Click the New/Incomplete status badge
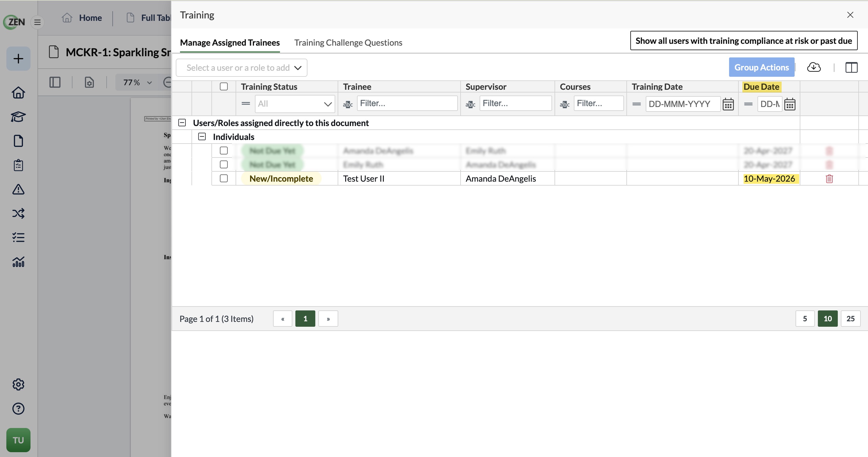 [x=281, y=179]
